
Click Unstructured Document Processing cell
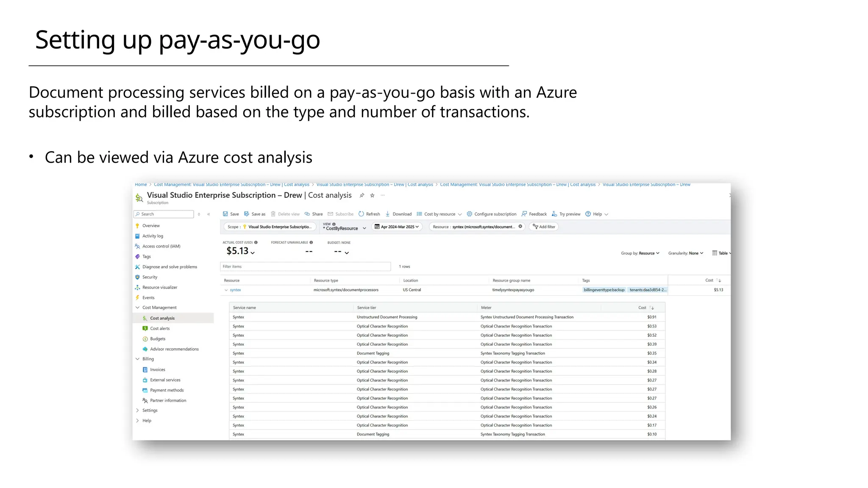pyautogui.click(x=387, y=317)
